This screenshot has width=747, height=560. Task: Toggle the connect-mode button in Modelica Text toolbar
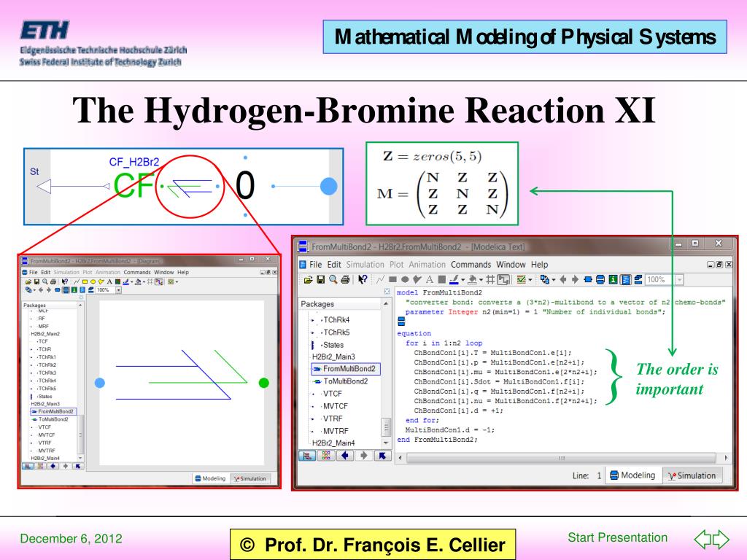[503, 279]
